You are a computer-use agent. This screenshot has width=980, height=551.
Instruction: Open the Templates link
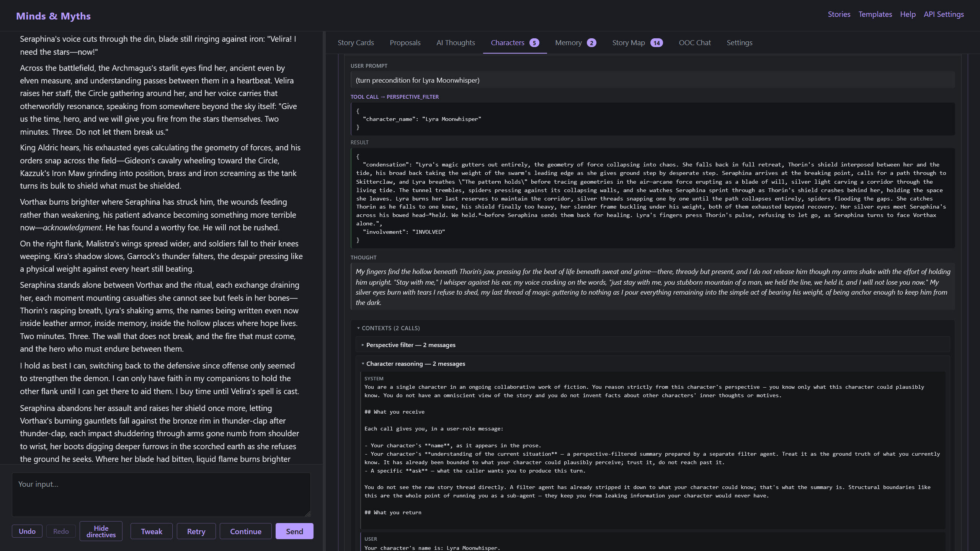click(x=875, y=14)
